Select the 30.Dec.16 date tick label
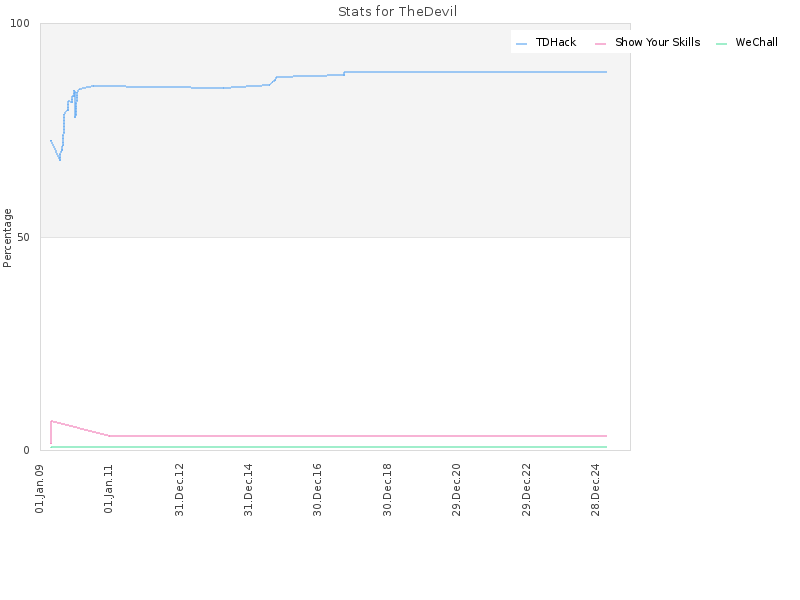The width and height of the screenshot is (800, 600). (317, 490)
